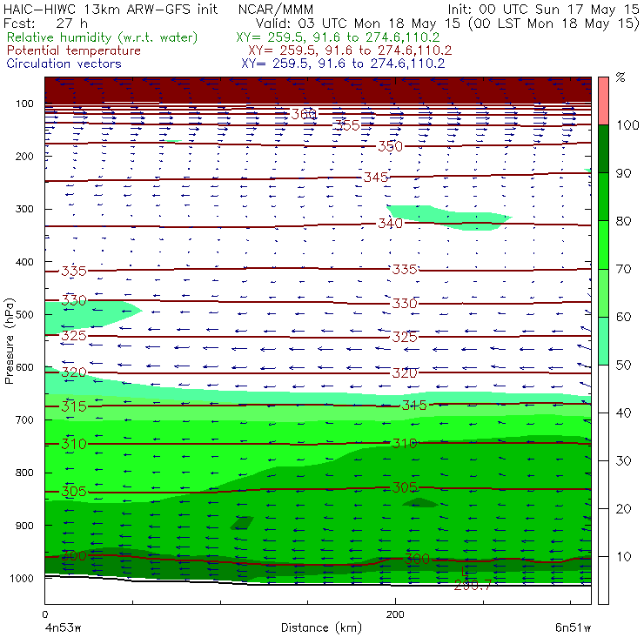Click the colorbar tick label '30'
The image size is (644, 644).
(623, 461)
